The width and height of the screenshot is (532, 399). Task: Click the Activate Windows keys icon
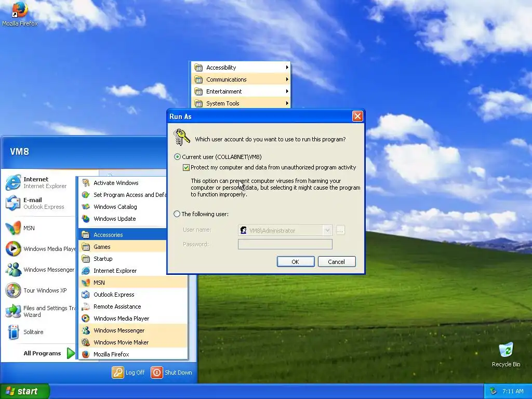pyautogui.click(x=86, y=183)
